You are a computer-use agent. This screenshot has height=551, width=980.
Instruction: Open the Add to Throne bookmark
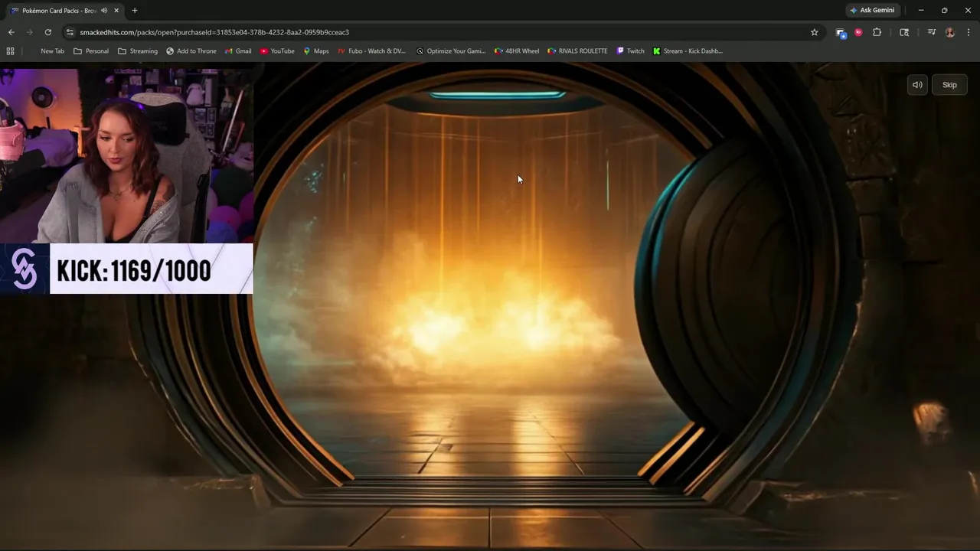pos(191,51)
